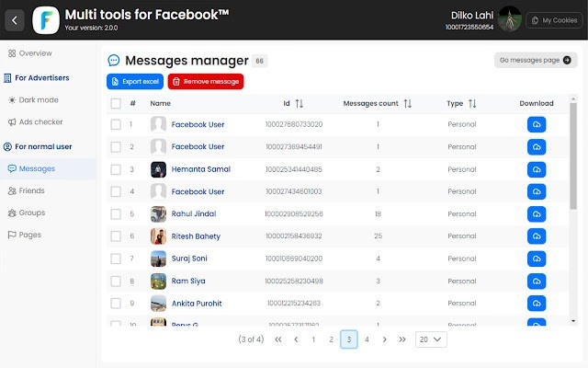Open My Cookies button
This screenshot has width=588, height=368.
point(554,20)
